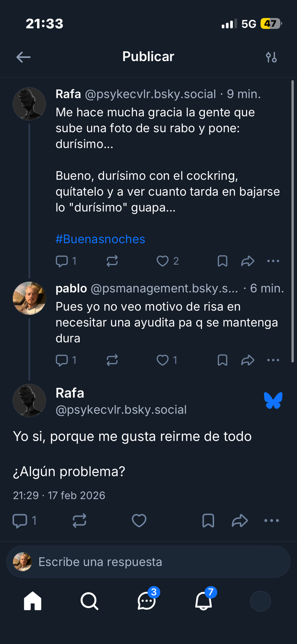Open more options on the main post
Image resolution: width=297 pixels, height=644 pixels.
point(272,521)
